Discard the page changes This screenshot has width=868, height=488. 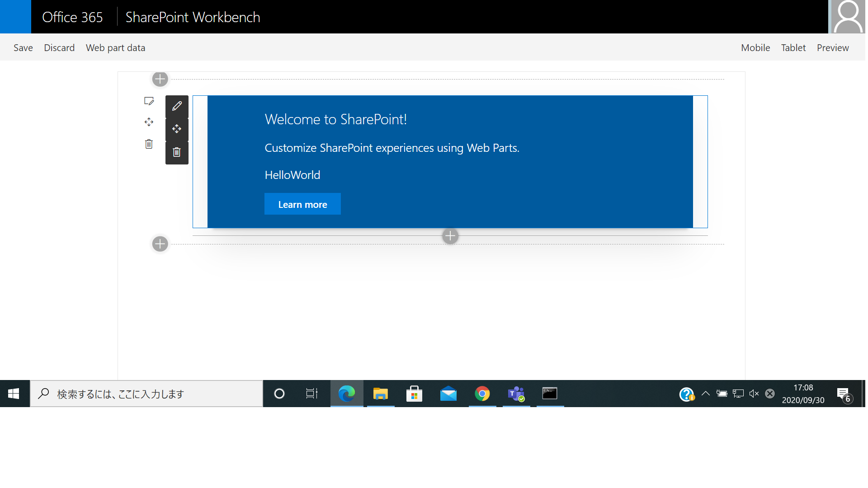tap(59, 47)
